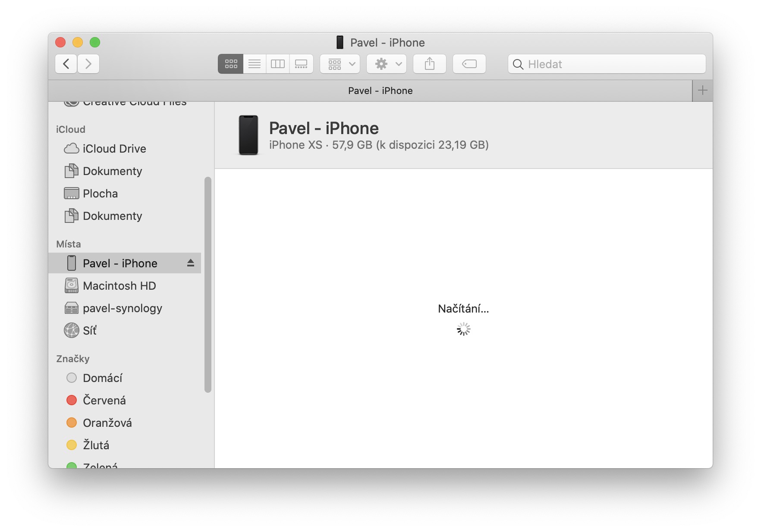Screen dimensions: 761x532
Task: Select the Červená red tag
Action: pos(125,401)
